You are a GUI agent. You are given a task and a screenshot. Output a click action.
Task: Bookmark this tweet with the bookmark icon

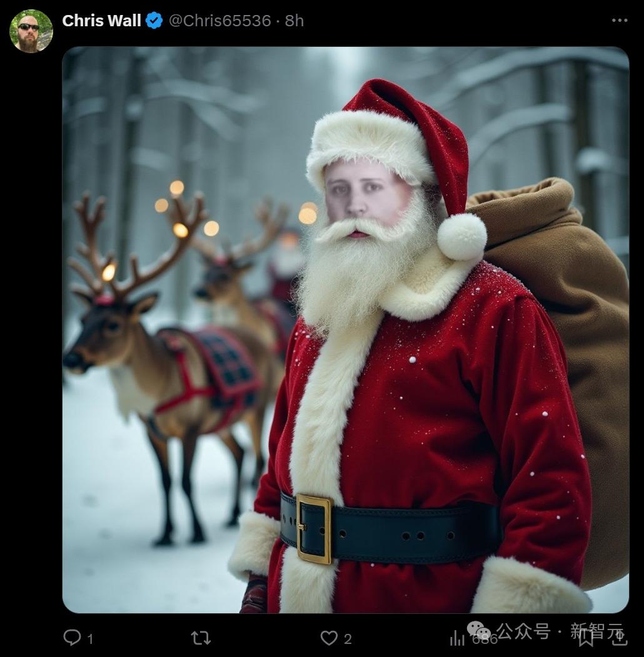coord(586,637)
